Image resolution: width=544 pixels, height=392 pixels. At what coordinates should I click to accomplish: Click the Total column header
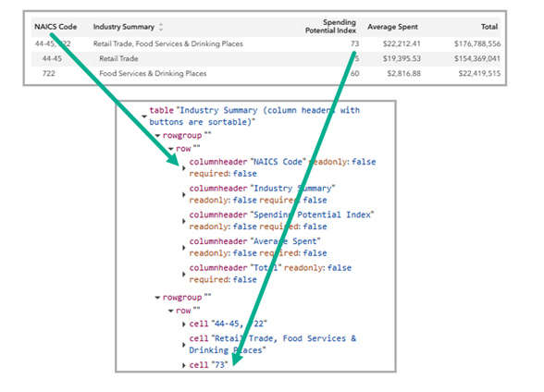click(489, 27)
